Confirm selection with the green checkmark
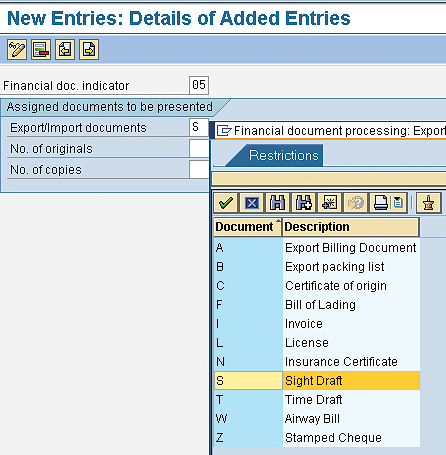 coord(226,203)
